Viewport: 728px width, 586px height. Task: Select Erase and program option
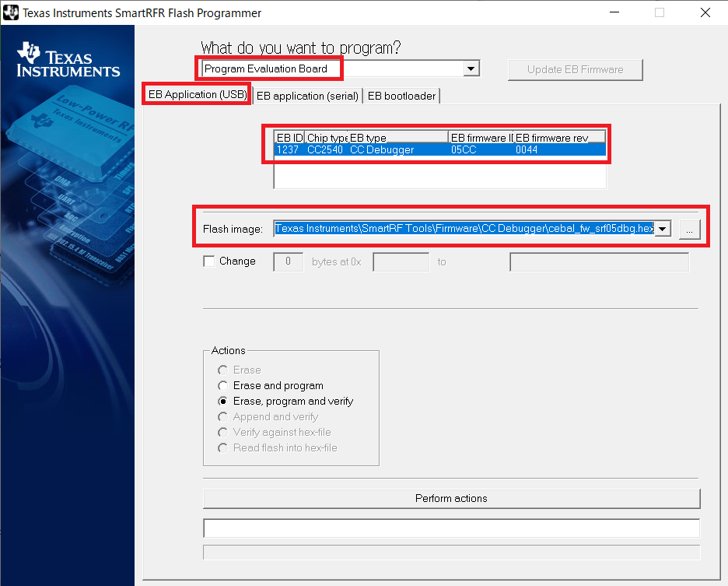[x=223, y=386]
